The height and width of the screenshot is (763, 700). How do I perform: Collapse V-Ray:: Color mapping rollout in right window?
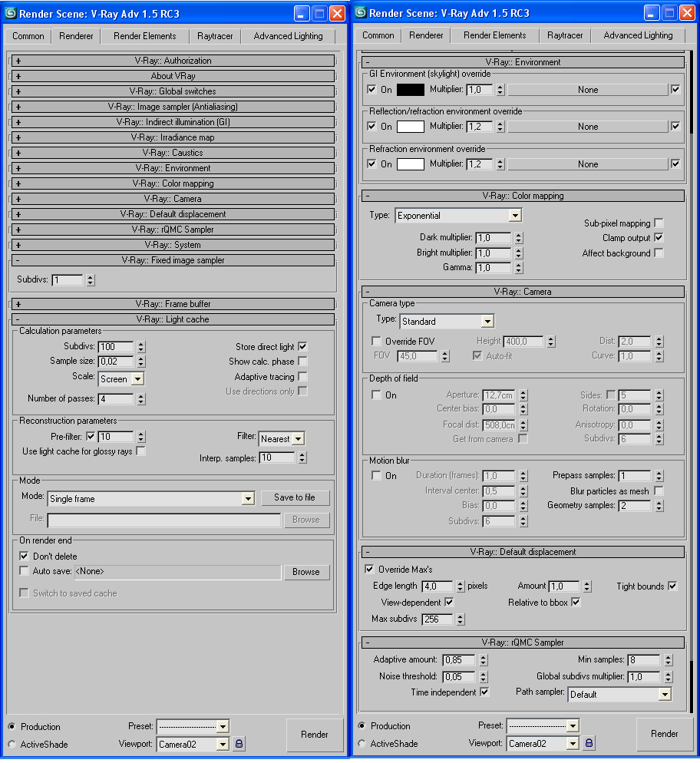(x=523, y=196)
